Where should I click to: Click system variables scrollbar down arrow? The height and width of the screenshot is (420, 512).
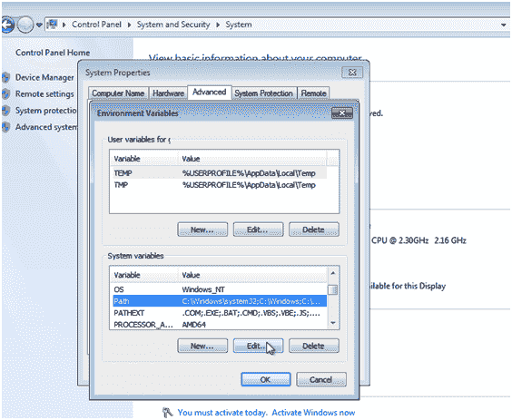pos(333,323)
